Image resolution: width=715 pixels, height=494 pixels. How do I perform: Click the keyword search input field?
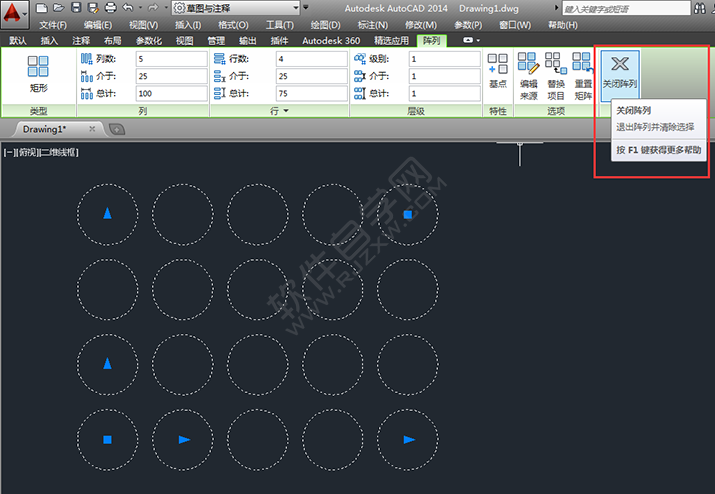point(627,8)
